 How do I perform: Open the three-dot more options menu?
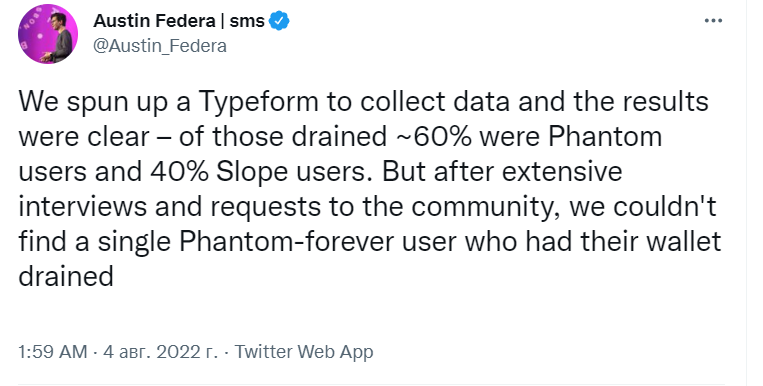(713, 20)
